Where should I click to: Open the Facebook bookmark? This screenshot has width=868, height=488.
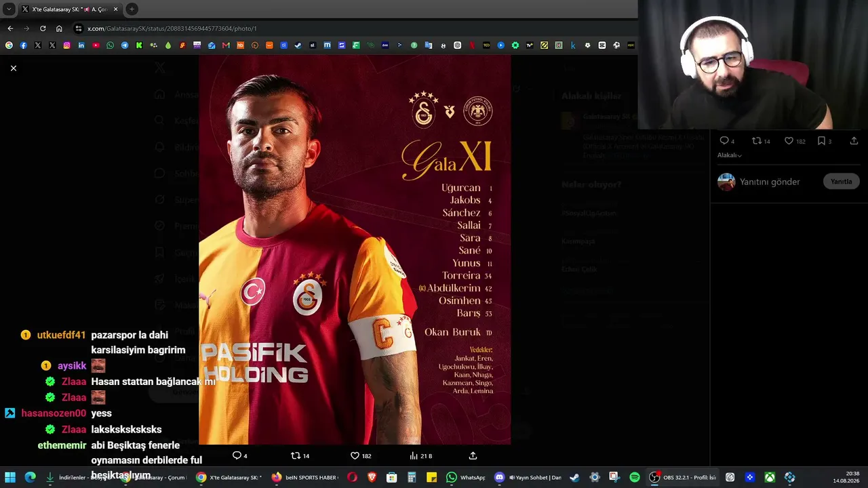(x=23, y=45)
